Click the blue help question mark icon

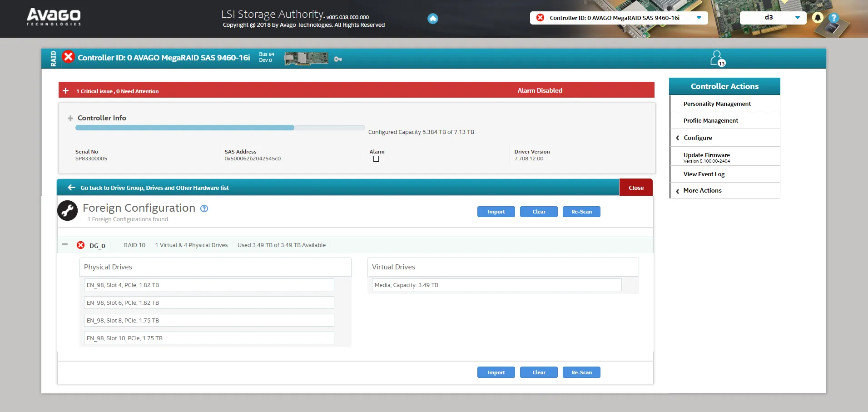click(834, 18)
